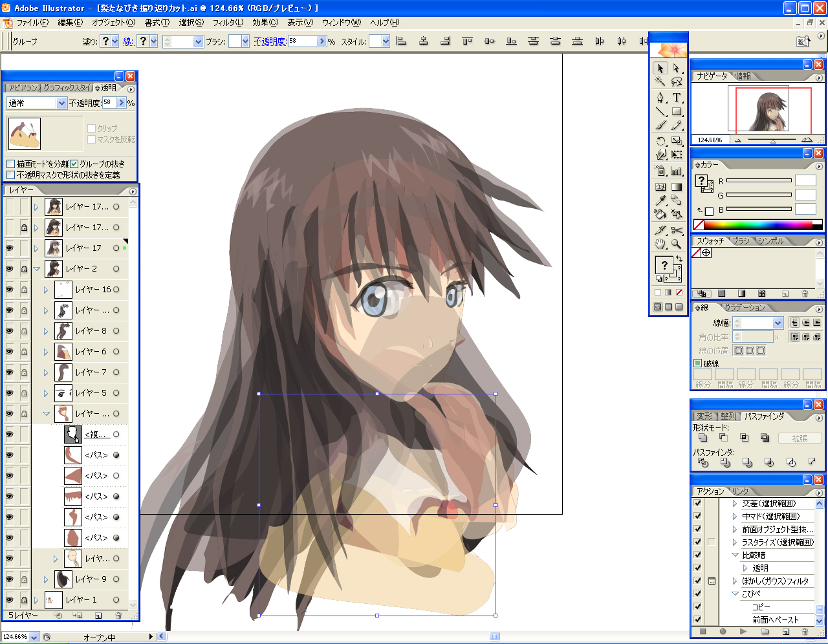This screenshot has height=644, width=828.
Task: Select the Gradient tool in toolbox
Action: pyautogui.click(x=677, y=187)
